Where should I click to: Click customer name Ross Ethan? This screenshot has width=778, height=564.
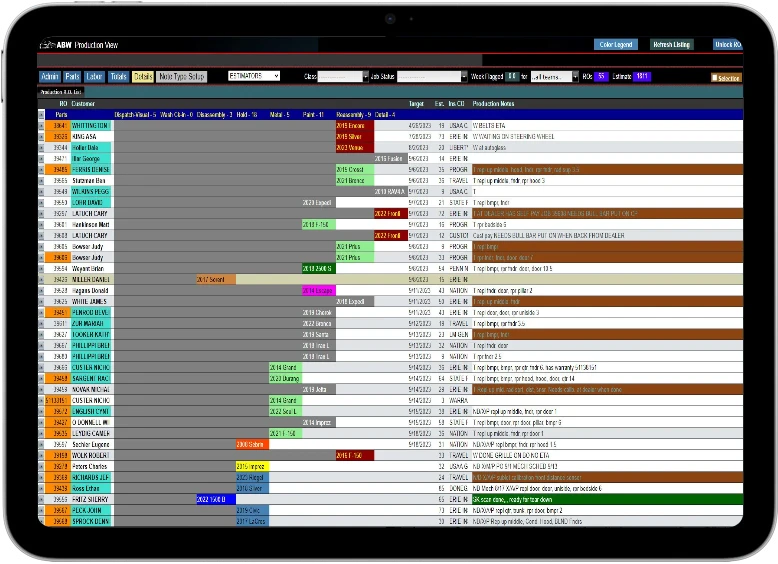pos(86,489)
